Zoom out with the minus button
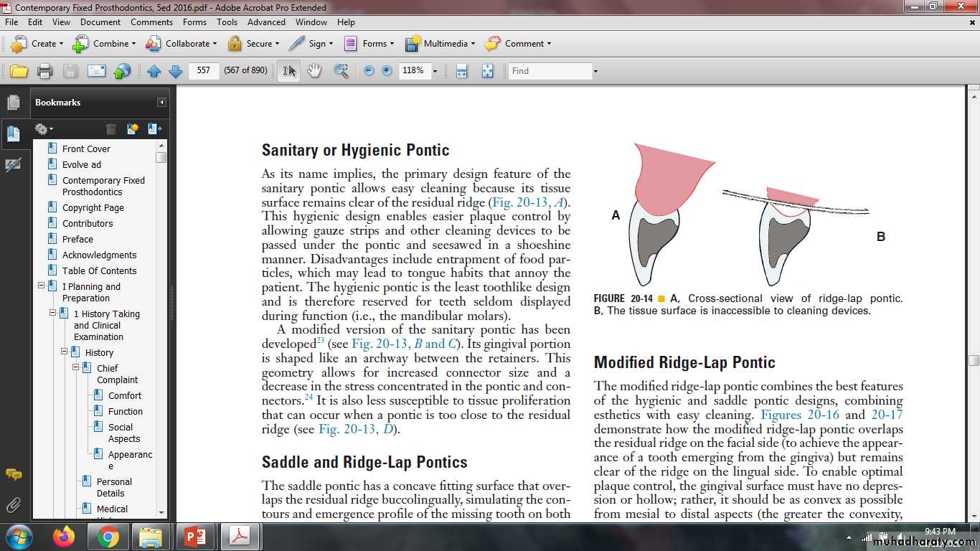 [x=369, y=71]
